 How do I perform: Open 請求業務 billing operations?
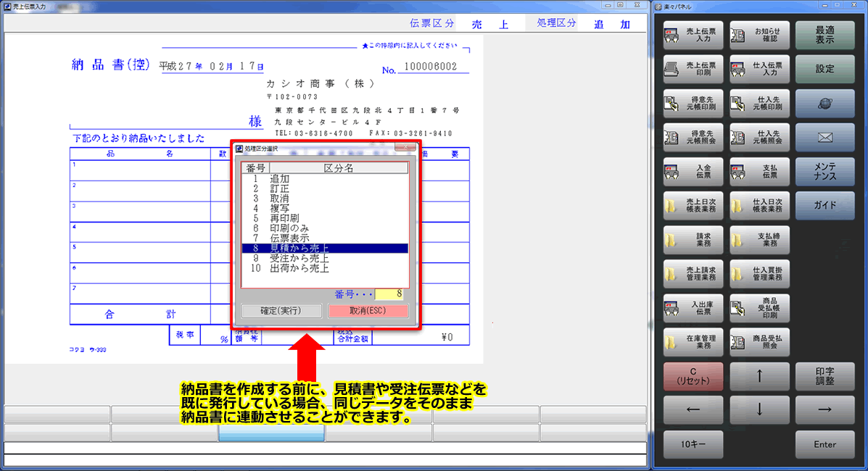click(693, 239)
